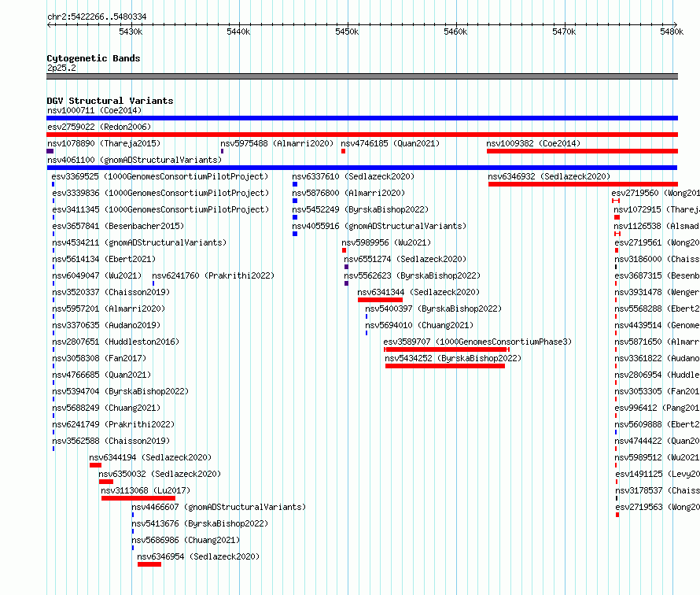700x595 pixels.
Task: Click nsv3370635 (Audano2019) label
Action: coord(106,325)
